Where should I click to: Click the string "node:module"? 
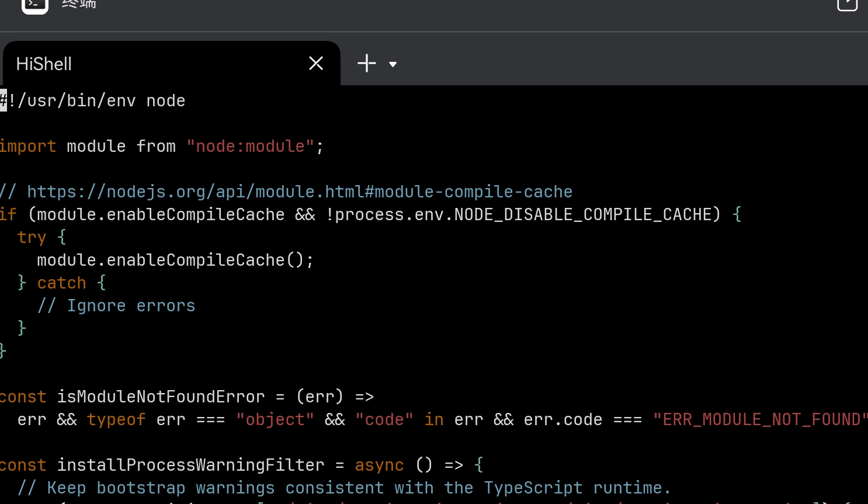pyautogui.click(x=250, y=146)
